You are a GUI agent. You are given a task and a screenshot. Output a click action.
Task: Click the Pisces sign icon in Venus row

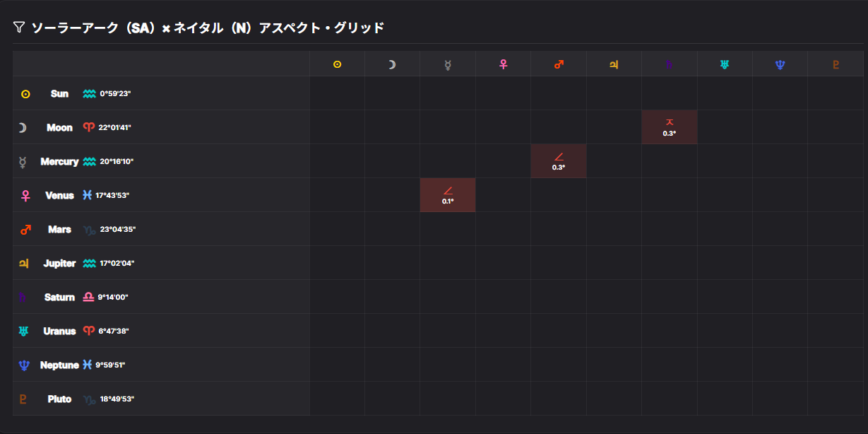(87, 195)
